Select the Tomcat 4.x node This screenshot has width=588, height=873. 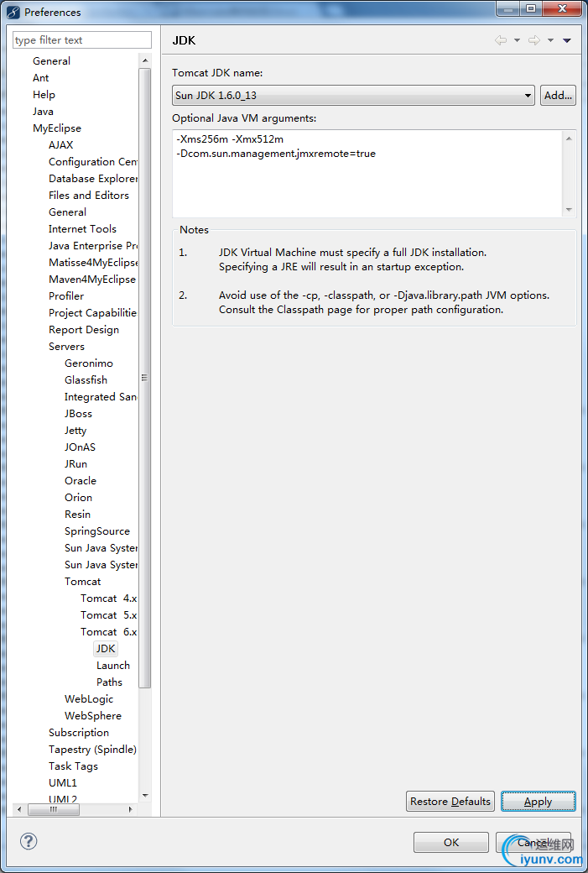108,598
